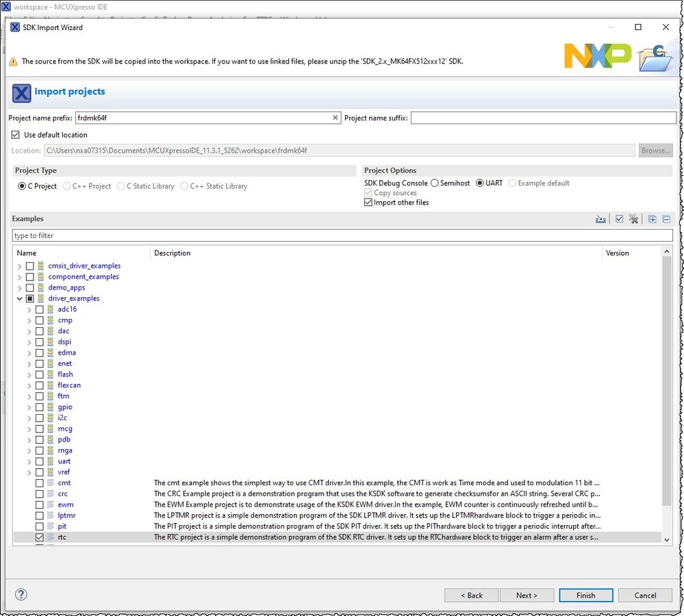Screen dimensions: 684x616
Task: Click the Next > button
Action: (x=527, y=595)
